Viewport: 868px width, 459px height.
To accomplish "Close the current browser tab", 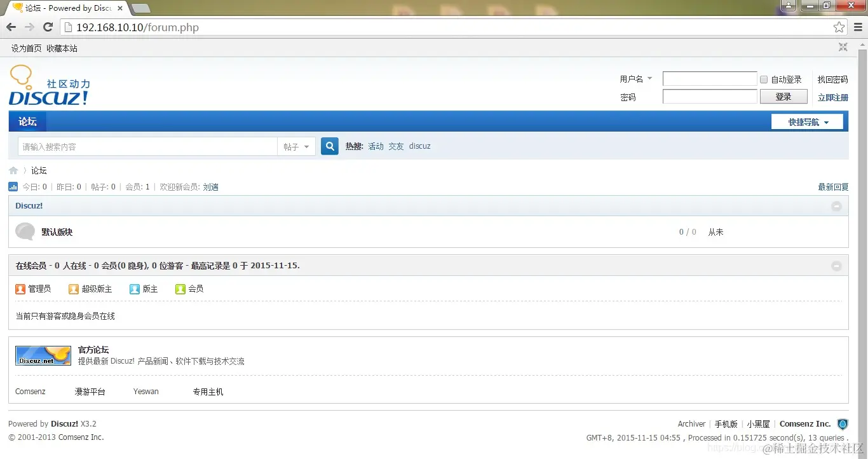I will pyautogui.click(x=120, y=8).
